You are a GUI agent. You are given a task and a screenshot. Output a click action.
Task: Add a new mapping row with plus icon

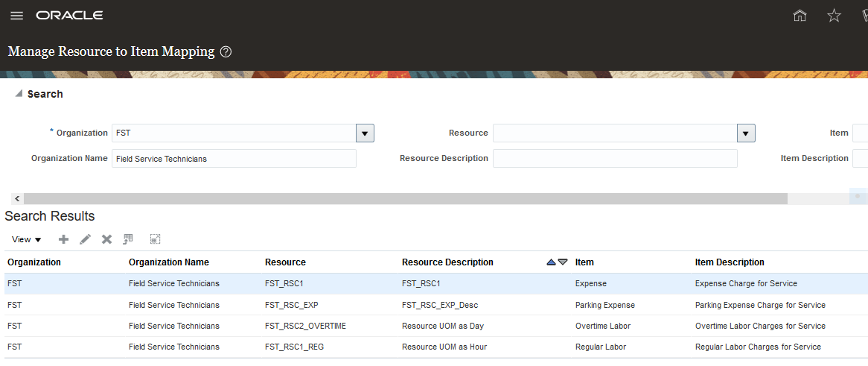coord(63,239)
